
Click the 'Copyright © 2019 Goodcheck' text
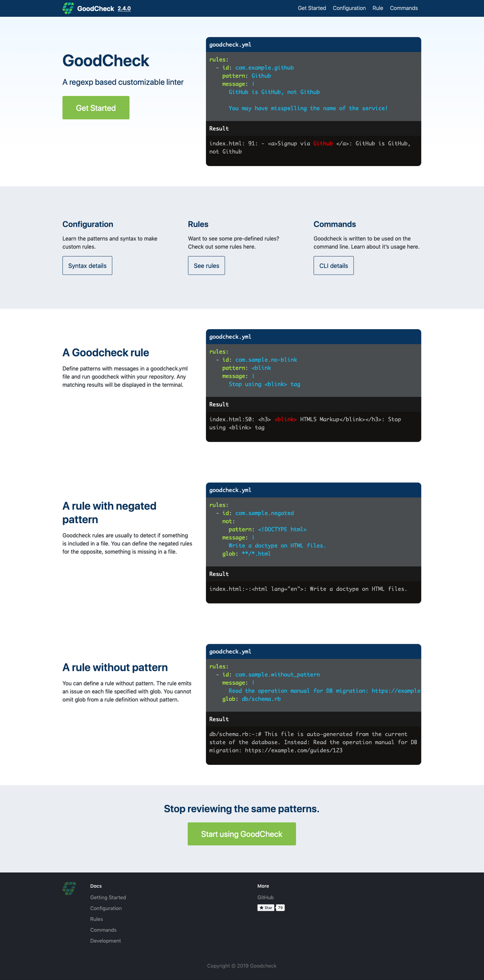pos(242,965)
